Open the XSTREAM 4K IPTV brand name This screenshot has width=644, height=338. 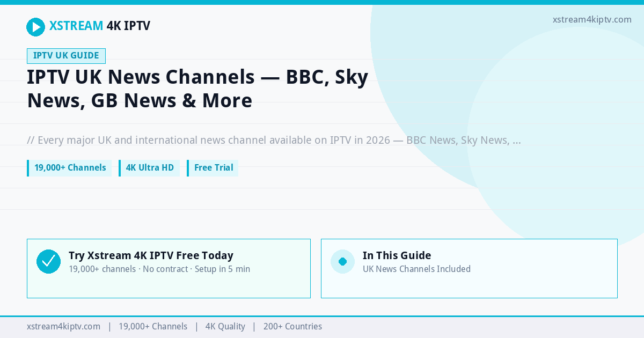[x=100, y=26]
